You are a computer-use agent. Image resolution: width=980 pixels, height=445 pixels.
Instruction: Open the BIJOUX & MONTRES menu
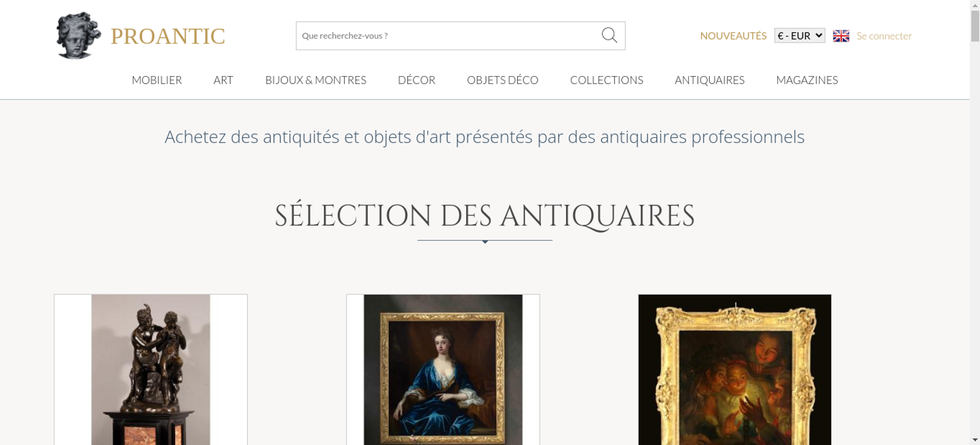tap(316, 80)
